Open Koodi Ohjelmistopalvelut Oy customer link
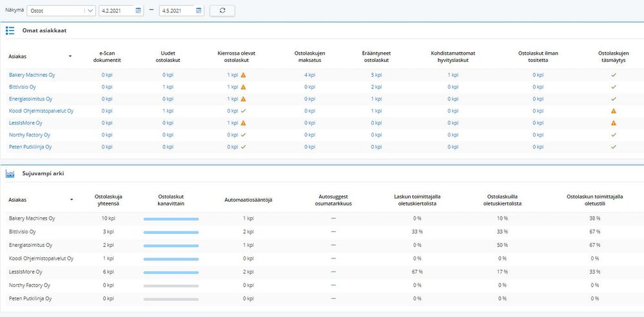The width and height of the screenshot is (644, 317). pyautogui.click(x=41, y=111)
